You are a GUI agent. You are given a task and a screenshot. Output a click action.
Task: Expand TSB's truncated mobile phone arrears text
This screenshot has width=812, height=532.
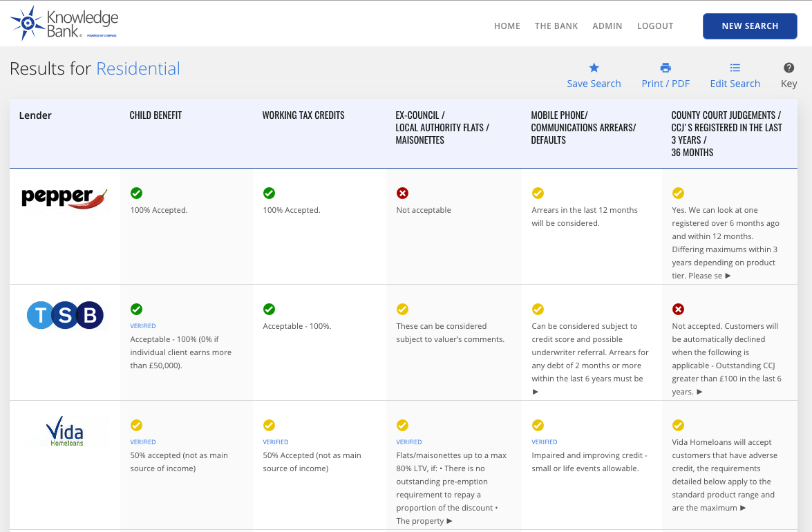click(536, 392)
